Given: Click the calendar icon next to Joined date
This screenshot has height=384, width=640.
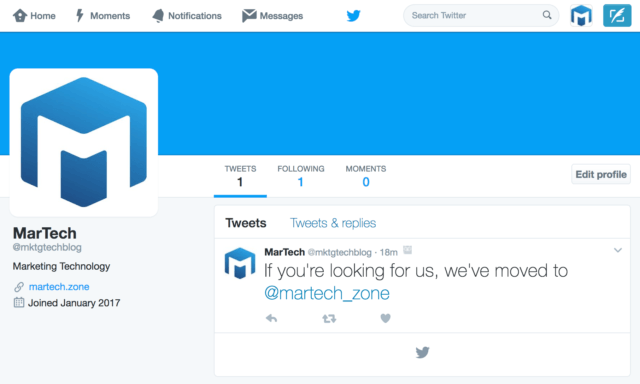Looking at the screenshot, I should pos(19,302).
